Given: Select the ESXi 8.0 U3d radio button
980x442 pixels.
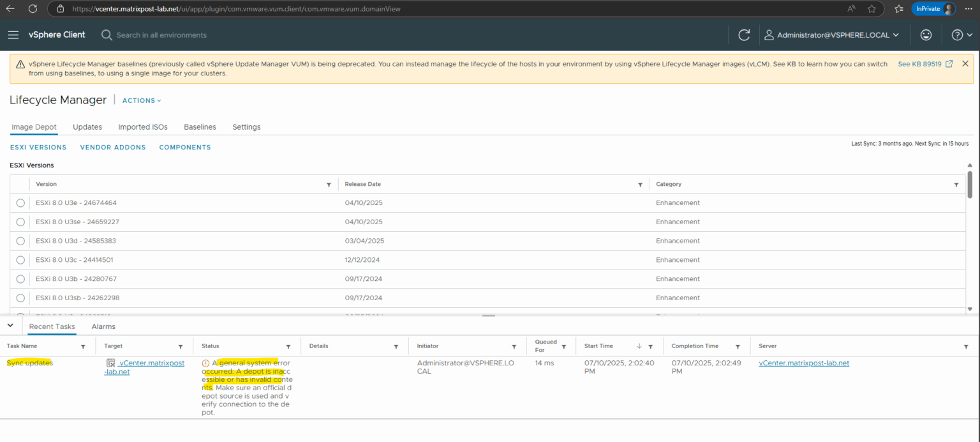Looking at the screenshot, I should (x=20, y=241).
